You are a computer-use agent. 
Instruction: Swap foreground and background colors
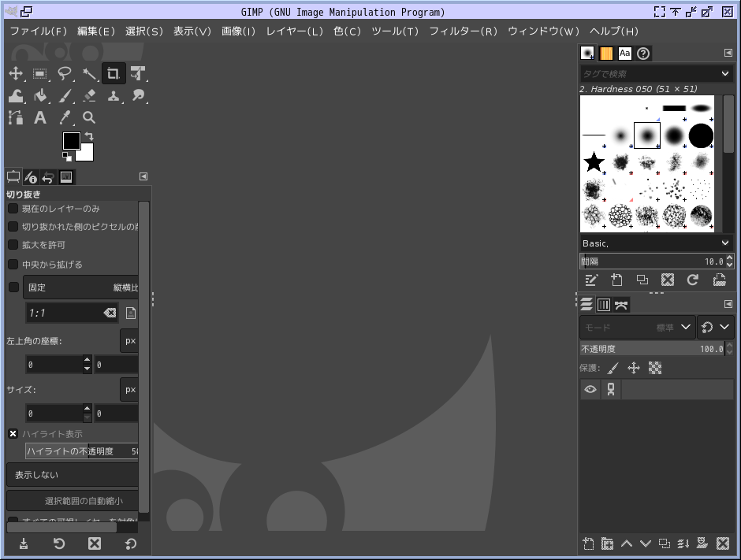point(89,136)
